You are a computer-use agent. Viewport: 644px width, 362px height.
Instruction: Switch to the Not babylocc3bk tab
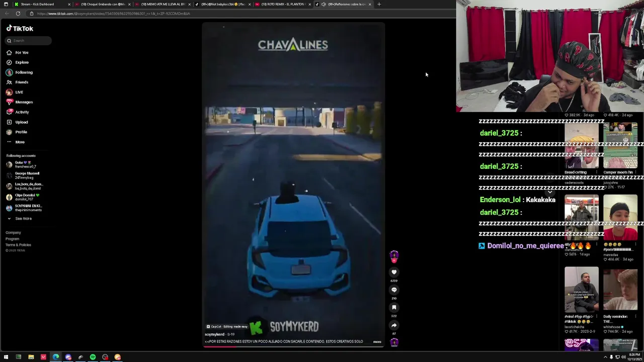[222, 4]
